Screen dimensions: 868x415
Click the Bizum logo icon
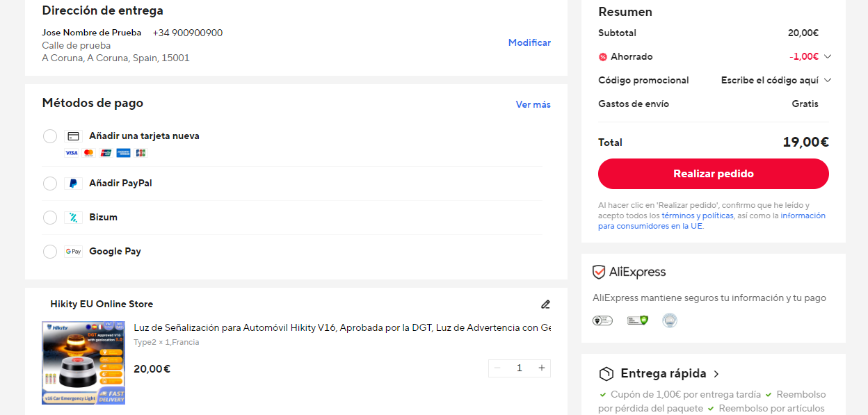73,218
